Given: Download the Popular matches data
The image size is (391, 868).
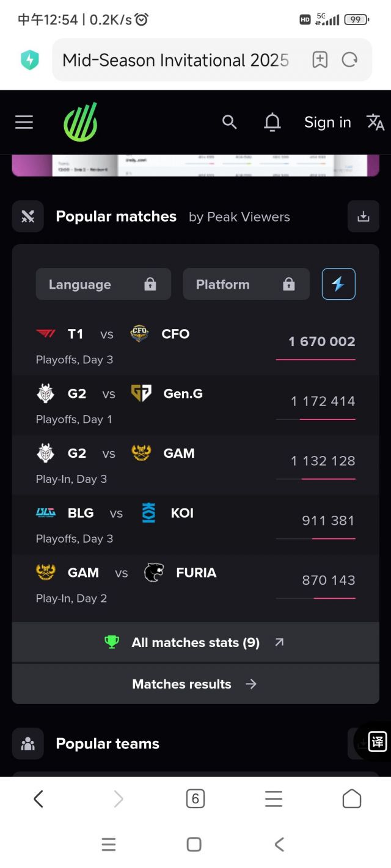Looking at the screenshot, I should [363, 217].
